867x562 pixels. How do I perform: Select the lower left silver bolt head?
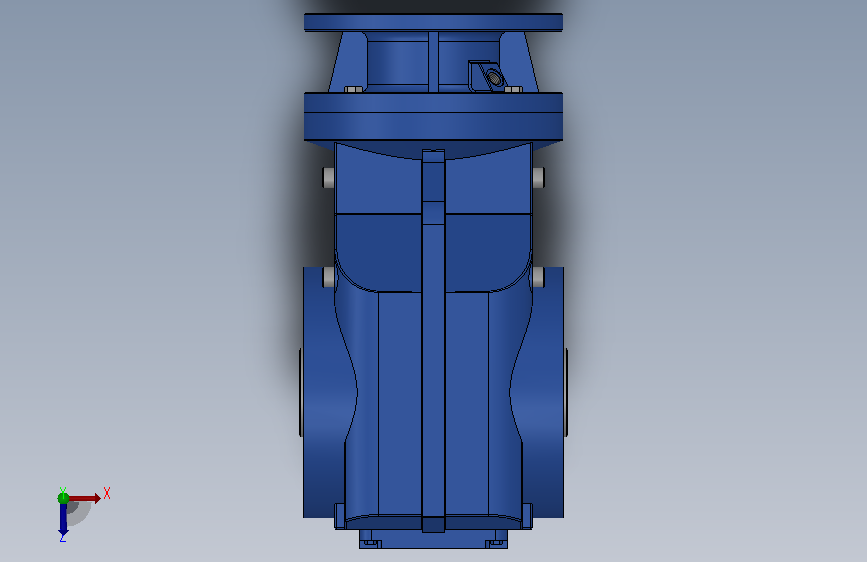click(328, 277)
